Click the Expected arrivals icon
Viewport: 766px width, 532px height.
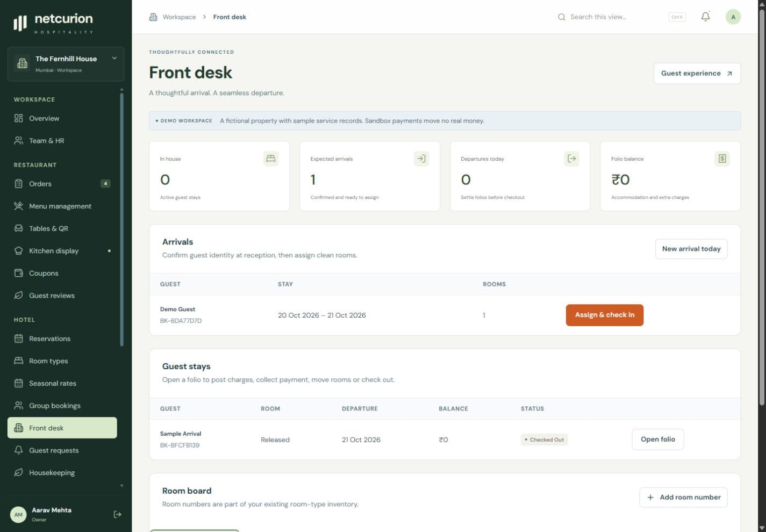click(x=421, y=159)
